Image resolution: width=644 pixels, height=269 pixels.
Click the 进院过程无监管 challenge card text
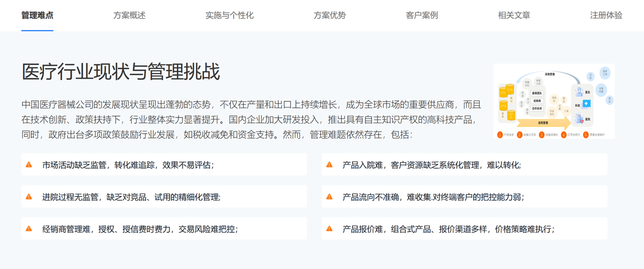(x=132, y=197)
